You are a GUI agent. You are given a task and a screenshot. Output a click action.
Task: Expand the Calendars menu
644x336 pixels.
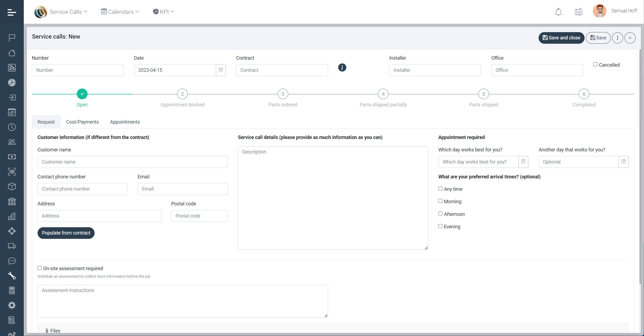pos(120,12)
